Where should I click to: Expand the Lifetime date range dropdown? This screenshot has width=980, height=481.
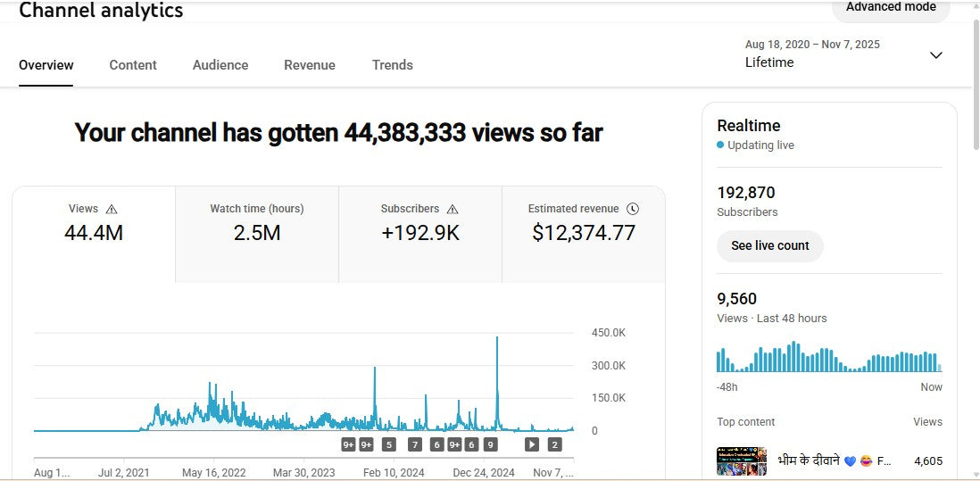[935, 55]
